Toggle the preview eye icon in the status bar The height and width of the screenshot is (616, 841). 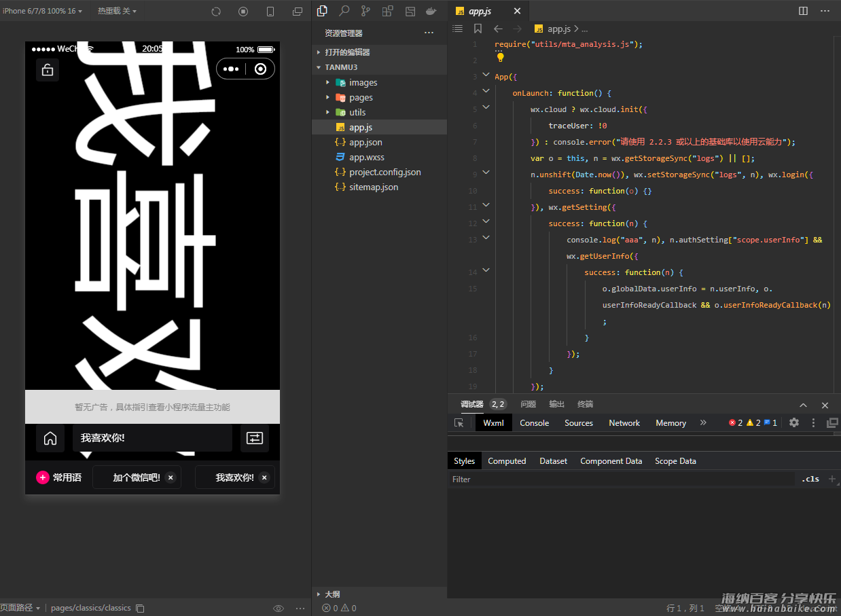[278, 608]
